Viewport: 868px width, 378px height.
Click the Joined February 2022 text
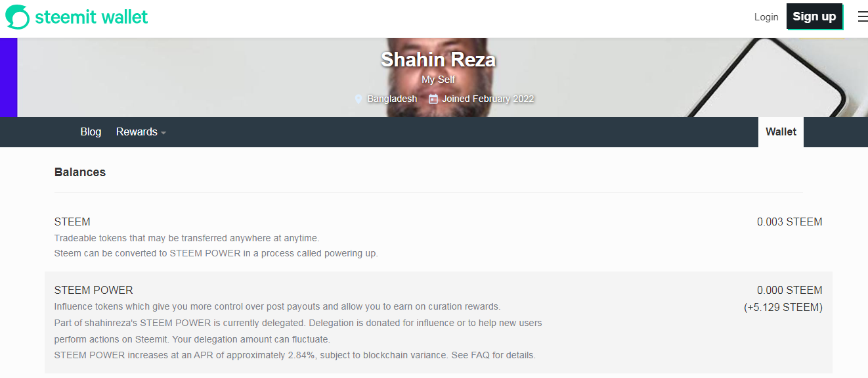point(488,99)
